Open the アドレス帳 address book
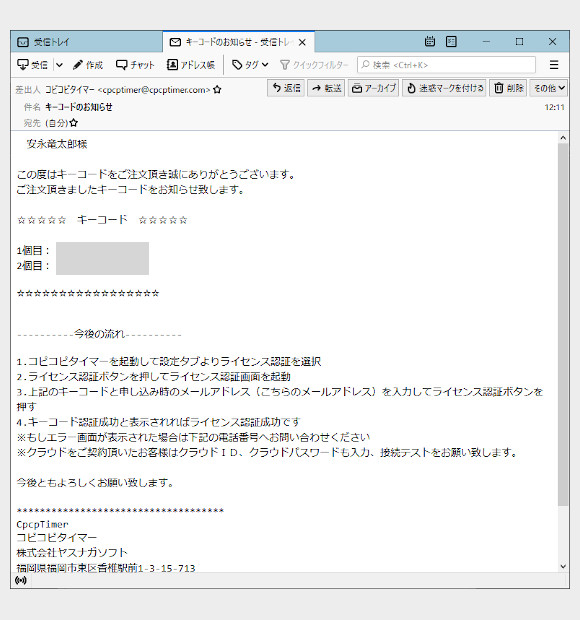Screen dimensions: 580x620 coord(191,65)
